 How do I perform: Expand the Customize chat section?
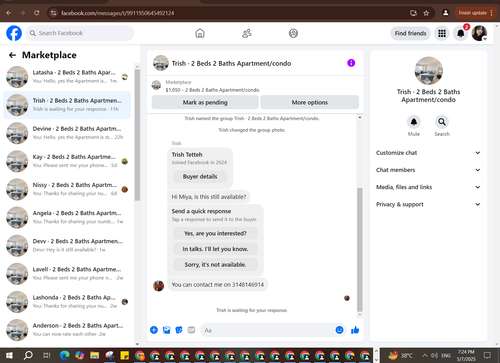(x=428, y=153)
